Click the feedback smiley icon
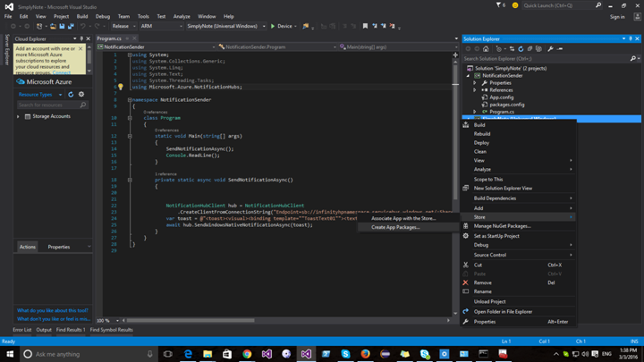 (x=515, y=5)
